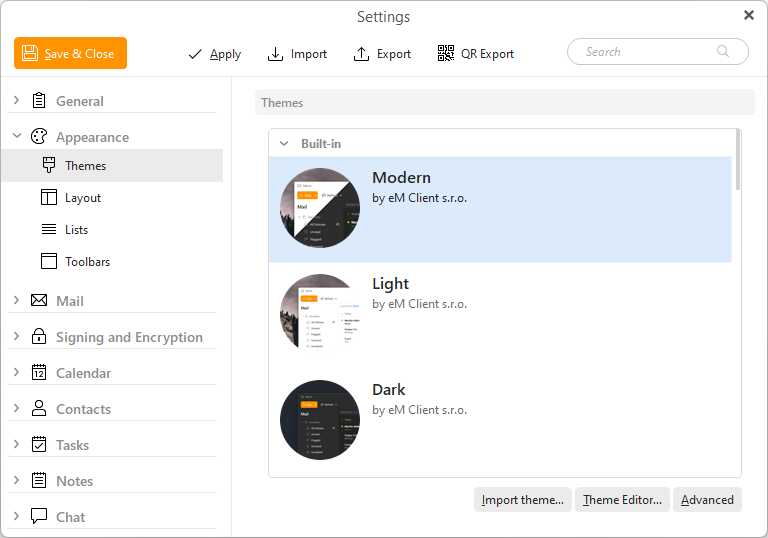
Task: Click the Import download arrow icon
Action: [x=275, y=54]
